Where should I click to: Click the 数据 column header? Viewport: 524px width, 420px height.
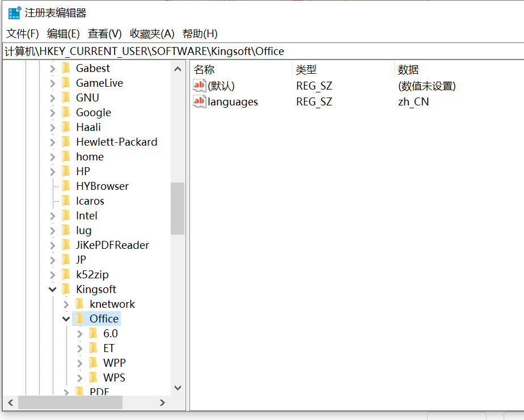(x=460, y=70)
